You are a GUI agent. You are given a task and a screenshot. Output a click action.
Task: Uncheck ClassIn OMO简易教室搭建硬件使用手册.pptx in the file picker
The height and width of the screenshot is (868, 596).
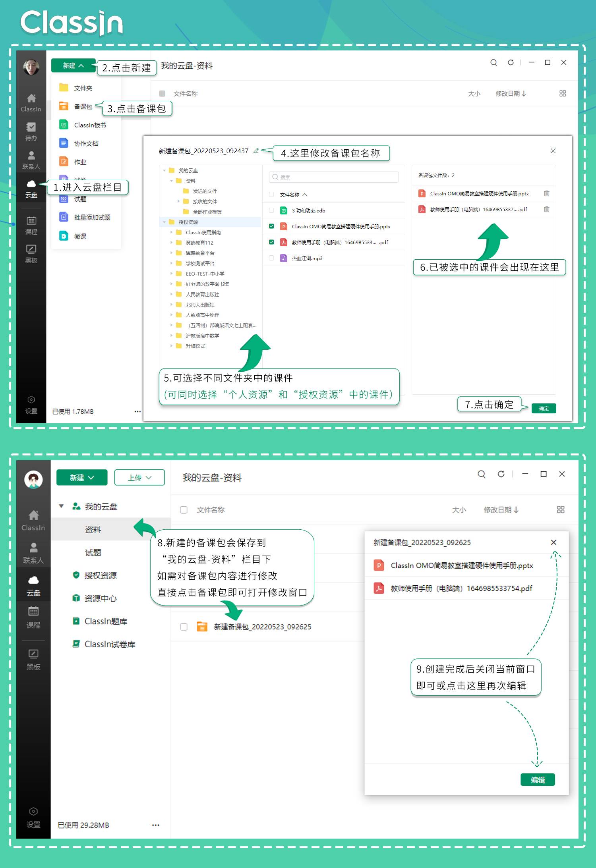point(271,226)
